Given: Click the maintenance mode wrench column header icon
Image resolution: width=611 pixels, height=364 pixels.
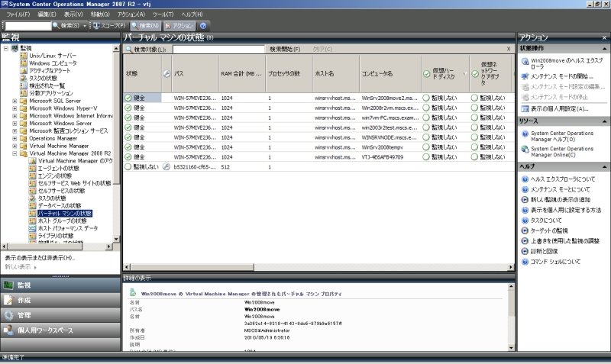Looking at the screenshot, I should click(166, 73).
